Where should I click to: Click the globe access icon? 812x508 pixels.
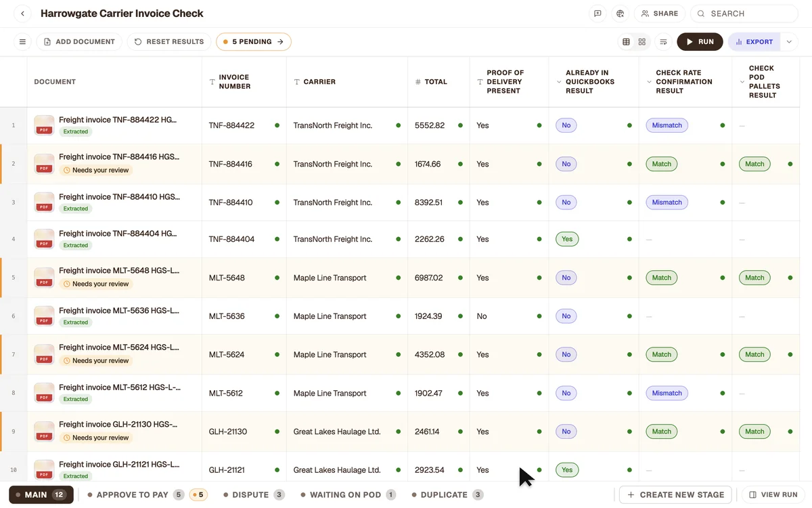(x=620, y=14)
